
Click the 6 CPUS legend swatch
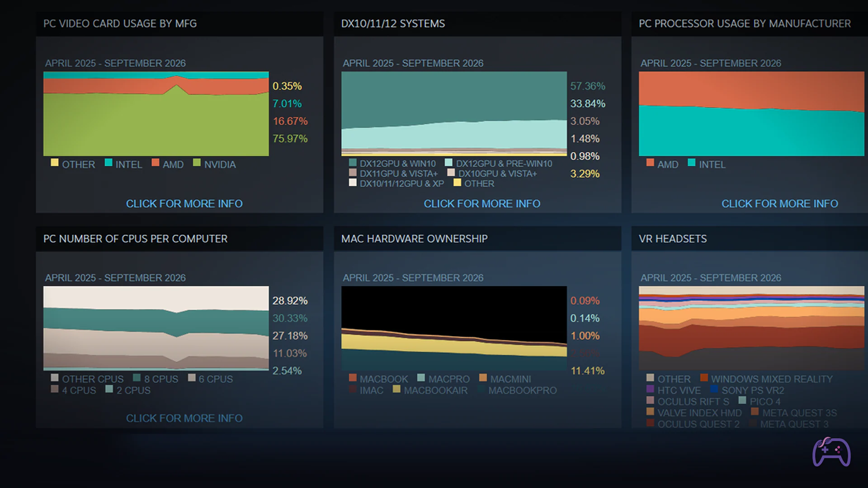coord(192,378)
